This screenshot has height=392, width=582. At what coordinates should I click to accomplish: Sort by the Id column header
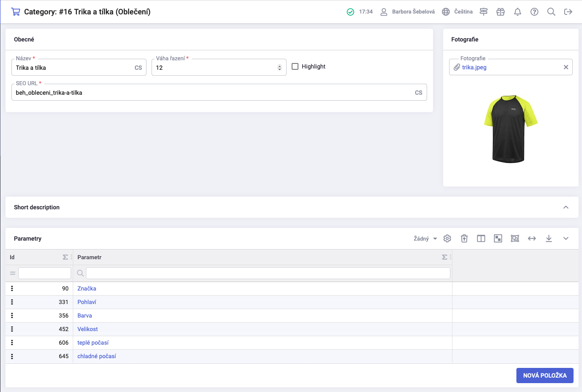pos(12,257)
